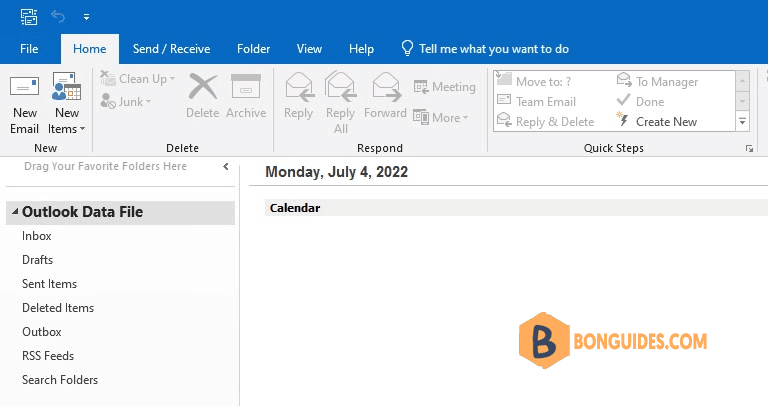Click the New Email envelope icon
Viewport: 768px width, 406px height.
[x=24, y=87]
